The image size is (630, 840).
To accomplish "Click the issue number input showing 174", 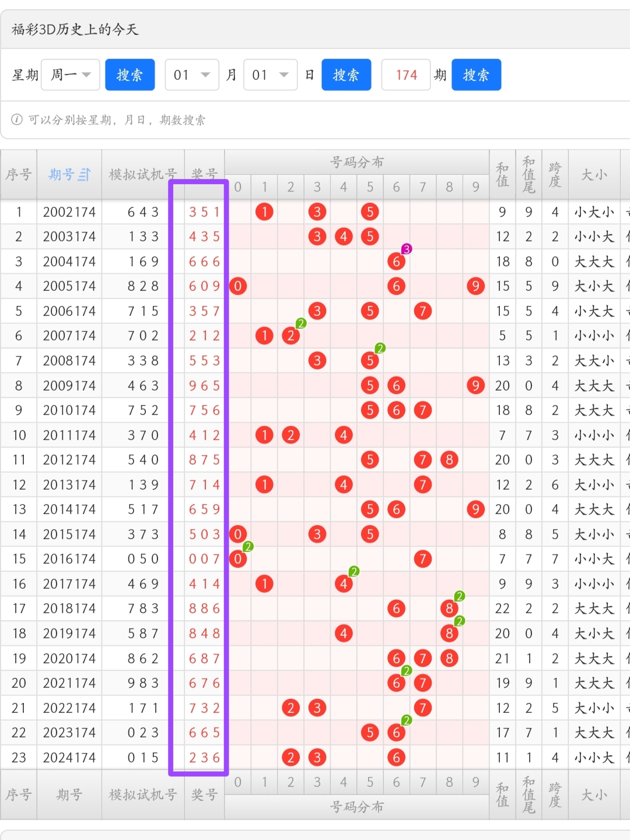I will coord(406,75).
